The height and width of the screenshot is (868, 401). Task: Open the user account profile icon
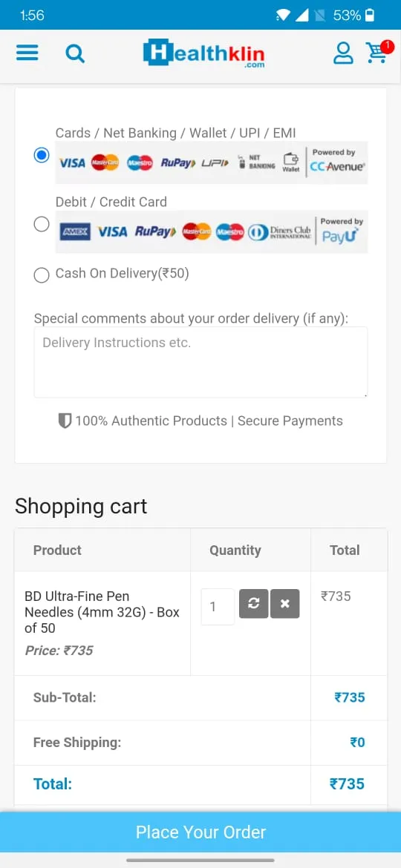(343, 53)
